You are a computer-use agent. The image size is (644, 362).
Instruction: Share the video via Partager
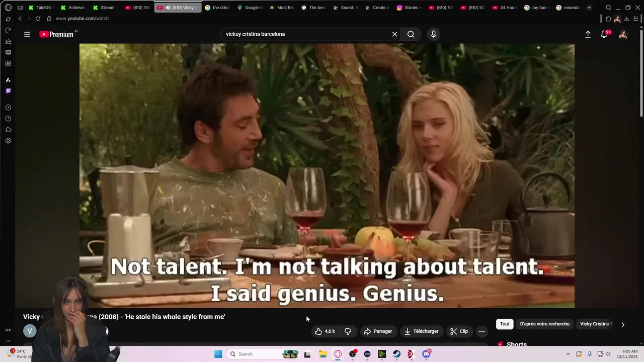(x=378, y=331)
